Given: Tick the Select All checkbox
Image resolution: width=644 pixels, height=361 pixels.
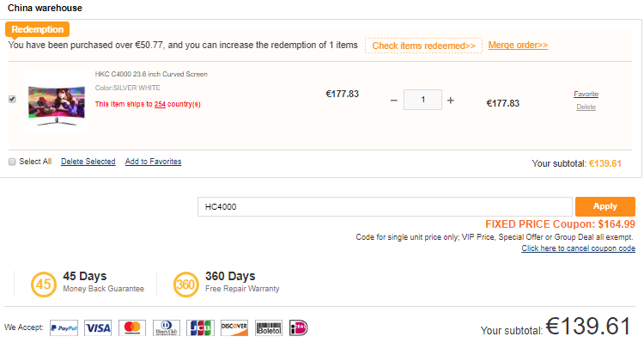Looking at the screenshot, I should [12, 162].
